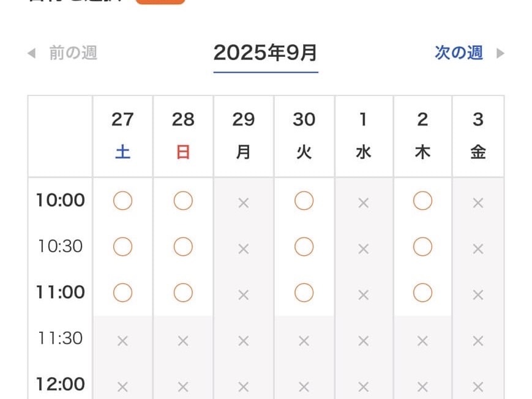Open the 2025年9月 month heading

(266, 53)
